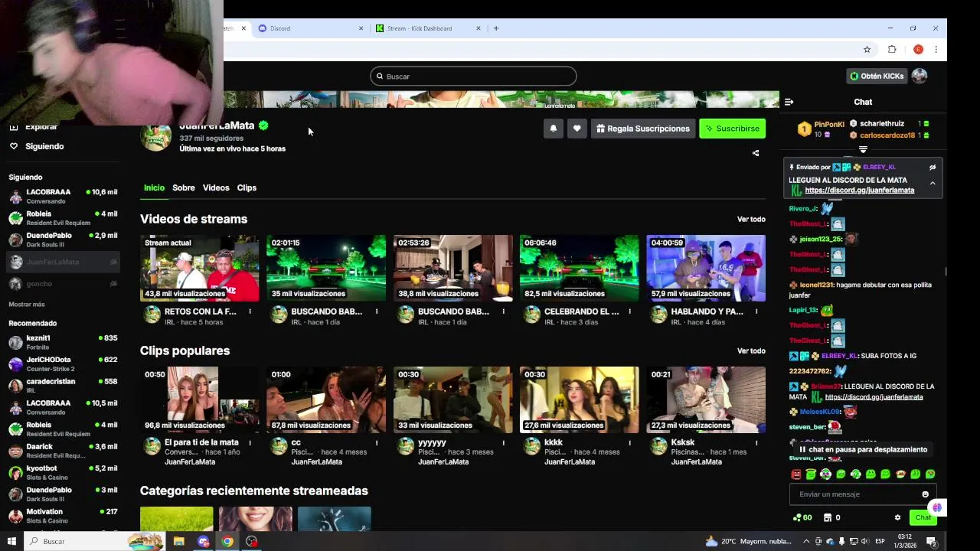Collapse chat panel with arrow icon
The image size is (980, 551).
(x=789, y=102)
